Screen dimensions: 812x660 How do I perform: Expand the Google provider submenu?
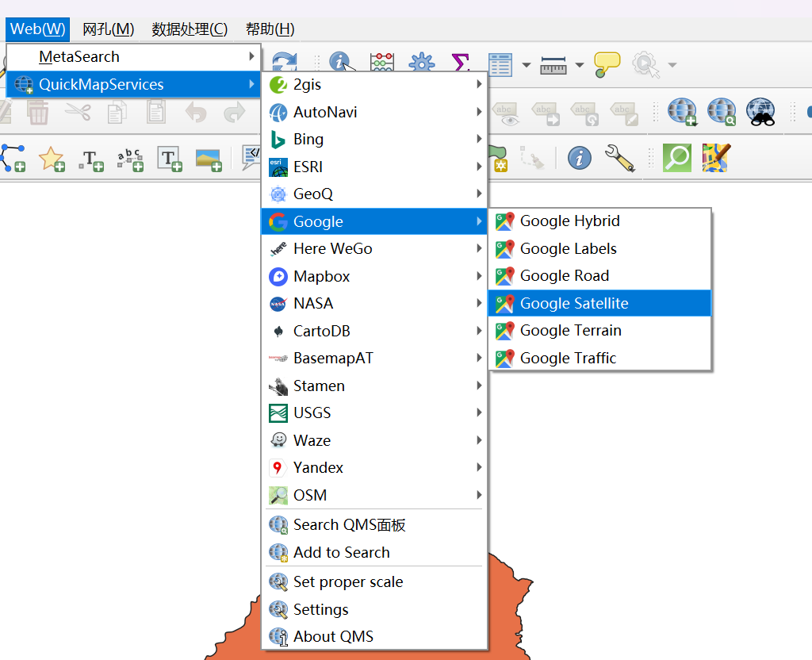point(374,221)
